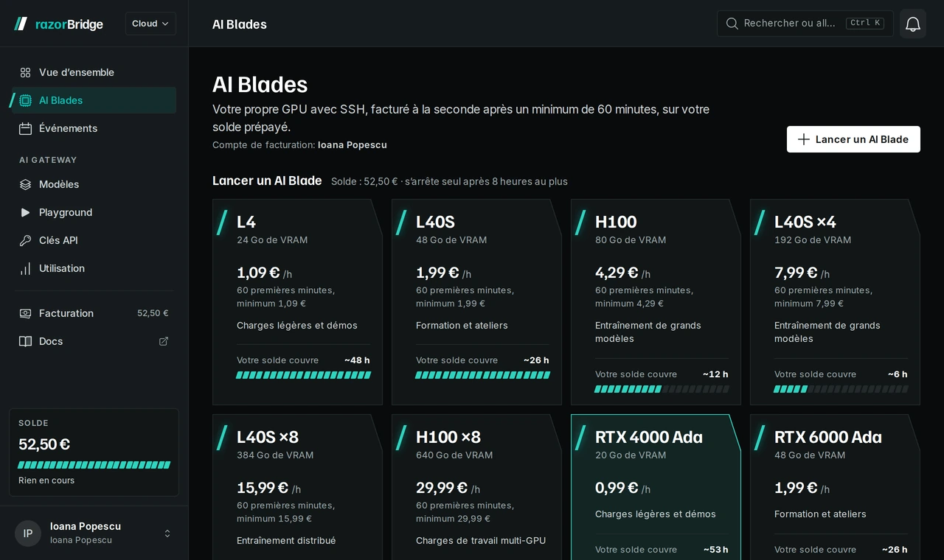
Task: Open Clés API page
Action: click(x=94, y=240)
